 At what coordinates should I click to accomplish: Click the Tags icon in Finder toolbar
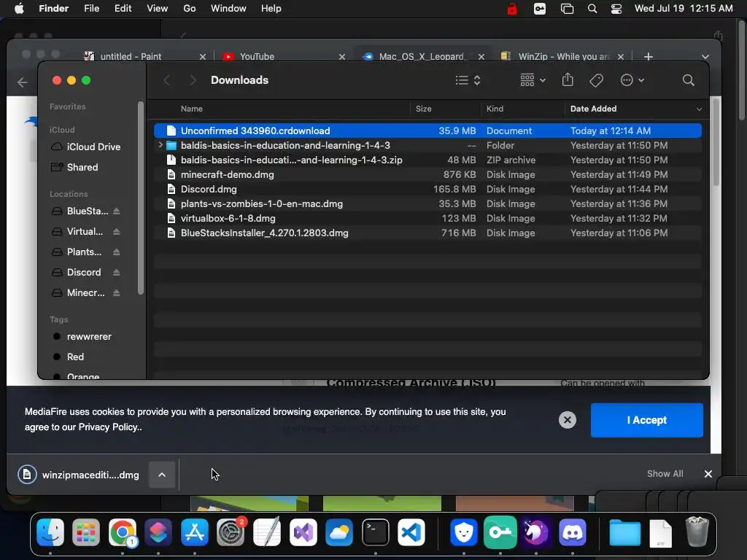tap(596, 80)
